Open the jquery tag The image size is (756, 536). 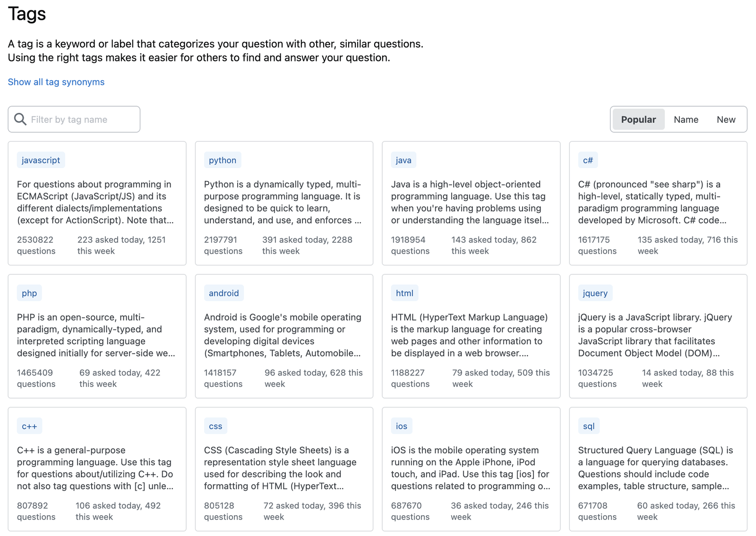click(x=595, y=293)
